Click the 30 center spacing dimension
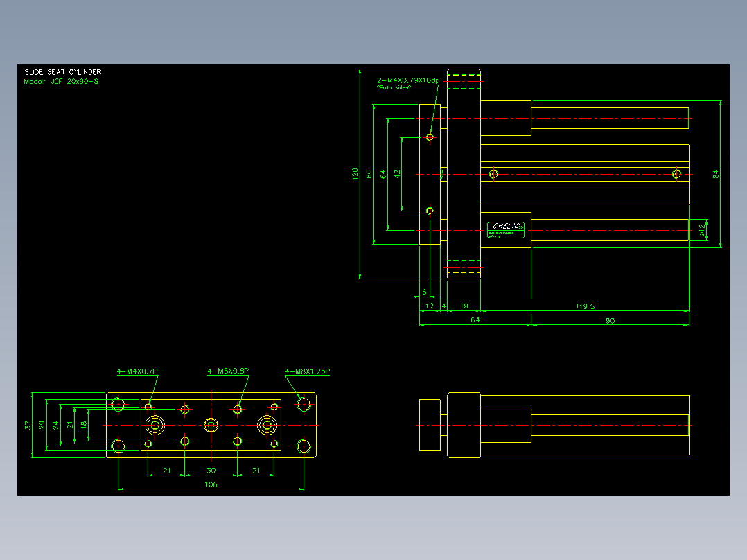 [211, 471]
